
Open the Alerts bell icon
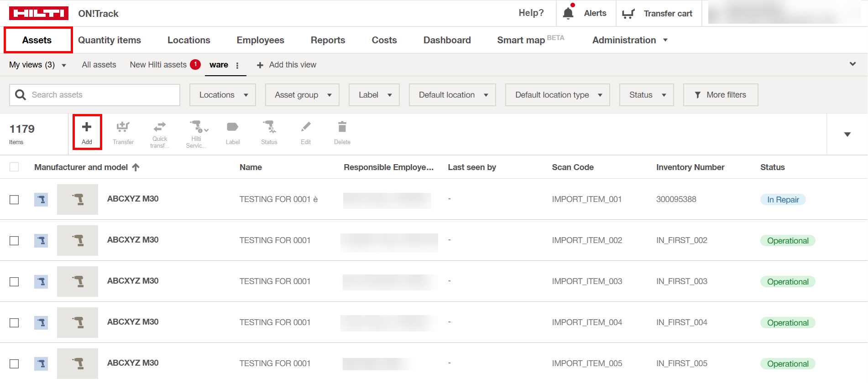568,13
